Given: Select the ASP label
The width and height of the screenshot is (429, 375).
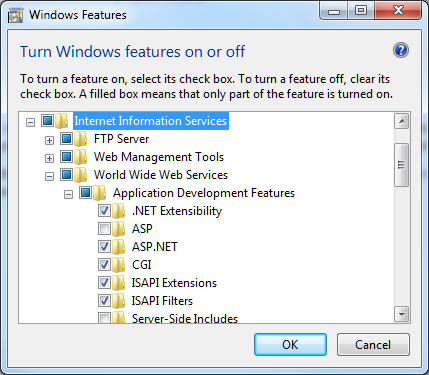Looking at the screenshot, I should [x=142, y=229].
